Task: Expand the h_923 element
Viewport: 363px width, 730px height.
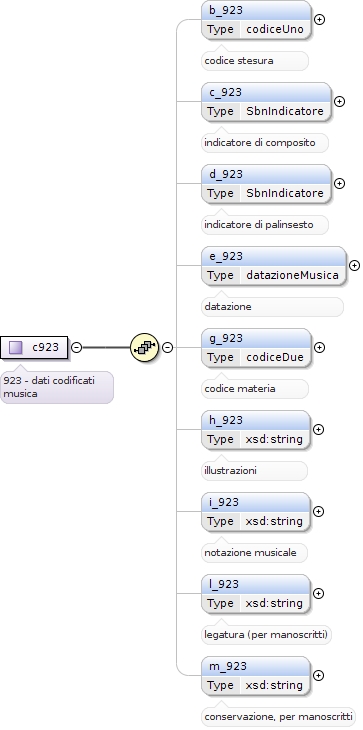Action: [318, 429]
